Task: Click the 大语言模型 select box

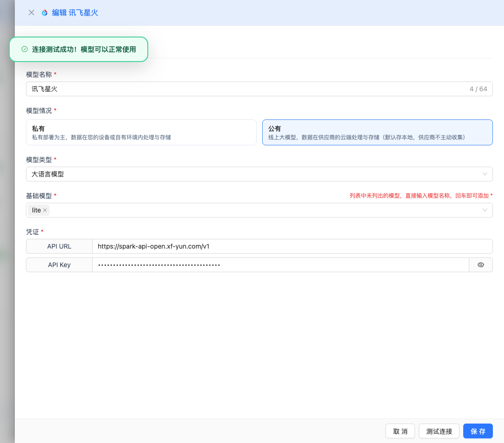Action: point(250,174)
